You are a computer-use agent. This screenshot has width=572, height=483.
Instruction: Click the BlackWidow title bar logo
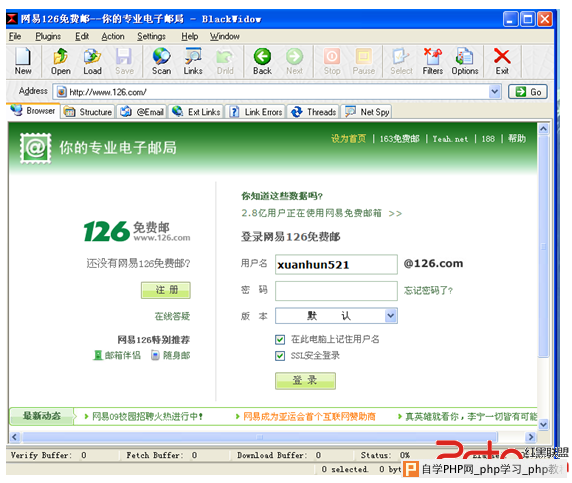[12, 19]
